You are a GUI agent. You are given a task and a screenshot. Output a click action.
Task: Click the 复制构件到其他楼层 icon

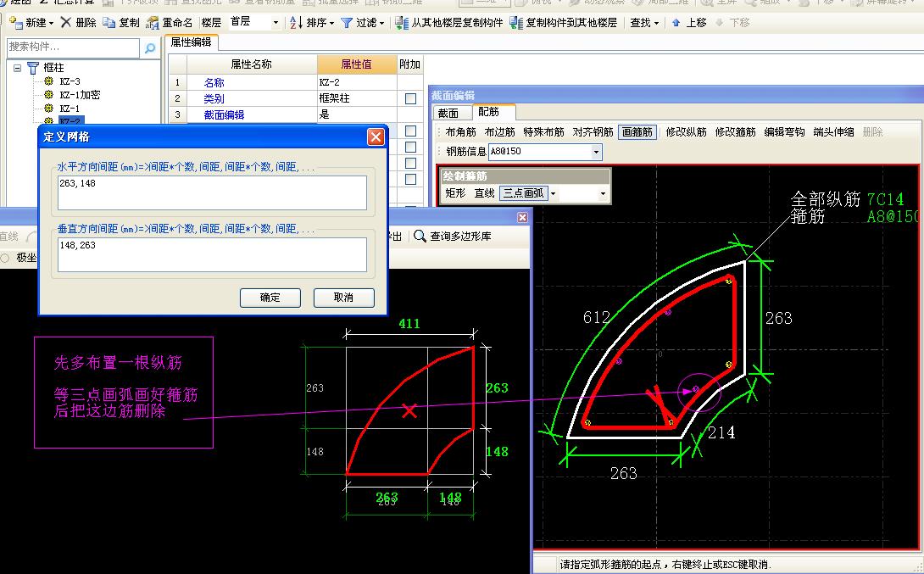[x=516, y=22]
